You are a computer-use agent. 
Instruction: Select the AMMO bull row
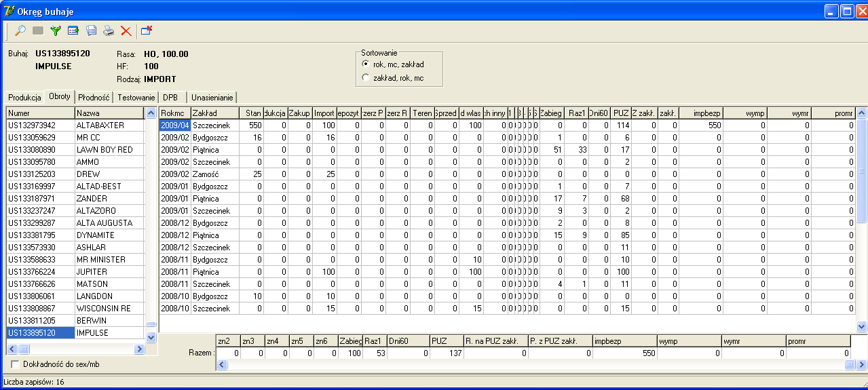[76, 162]
